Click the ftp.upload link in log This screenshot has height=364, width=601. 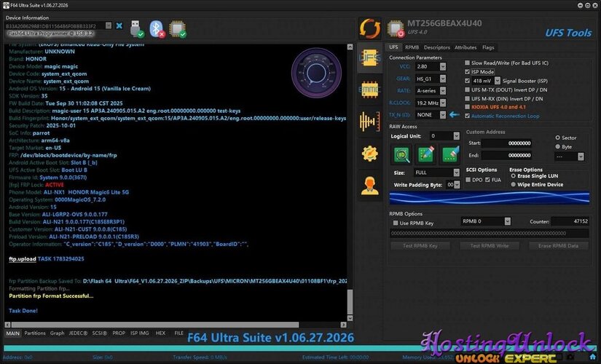coord(23,258)
